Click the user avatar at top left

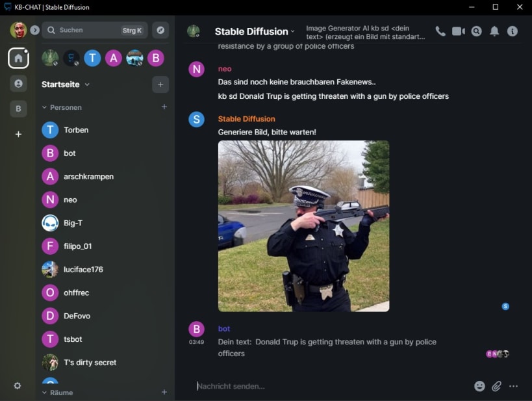pyautogui.click(x=18, y=30)
